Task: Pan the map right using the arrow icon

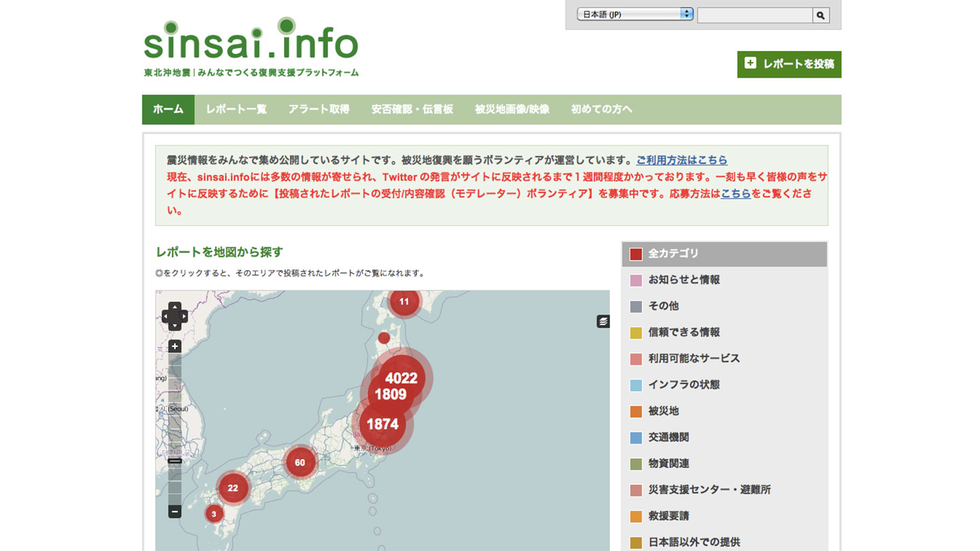Action: 184,317
